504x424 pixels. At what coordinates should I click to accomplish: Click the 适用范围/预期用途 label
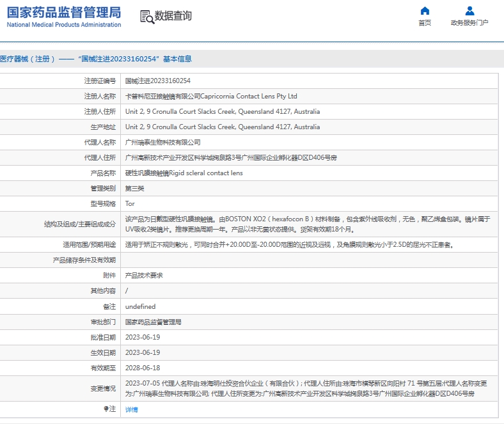[89, 245]
